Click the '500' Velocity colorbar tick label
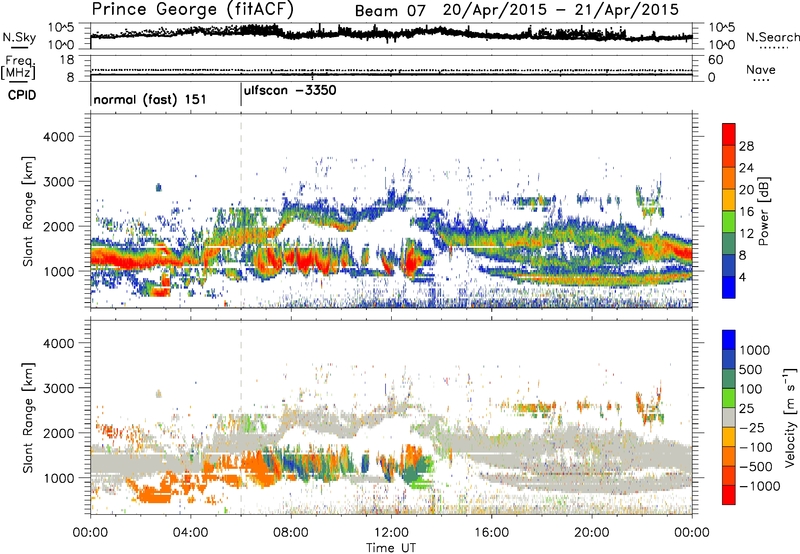800x554 pixels. coord(753,369)
